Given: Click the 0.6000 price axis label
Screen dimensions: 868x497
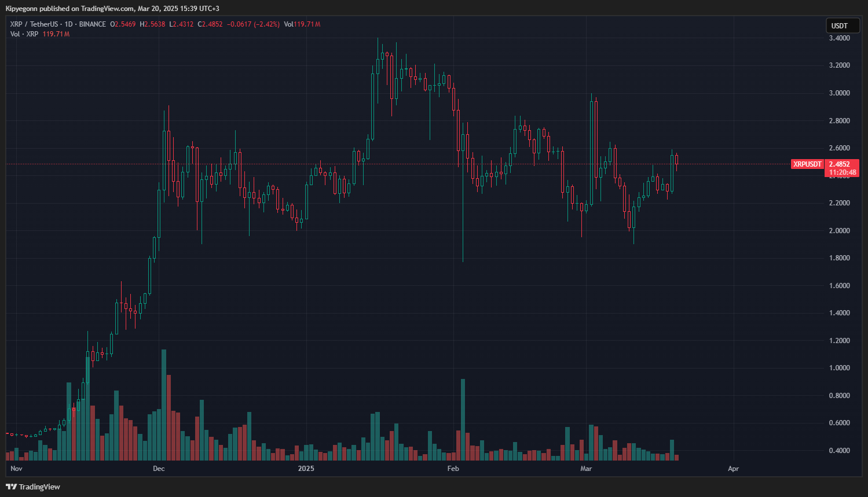Looking at the screenshot, I should coord(840,423).
